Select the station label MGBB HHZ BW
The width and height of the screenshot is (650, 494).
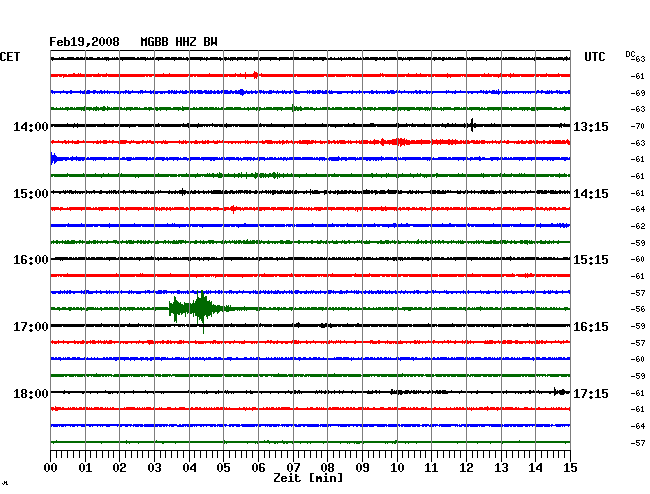coord(179,42)
